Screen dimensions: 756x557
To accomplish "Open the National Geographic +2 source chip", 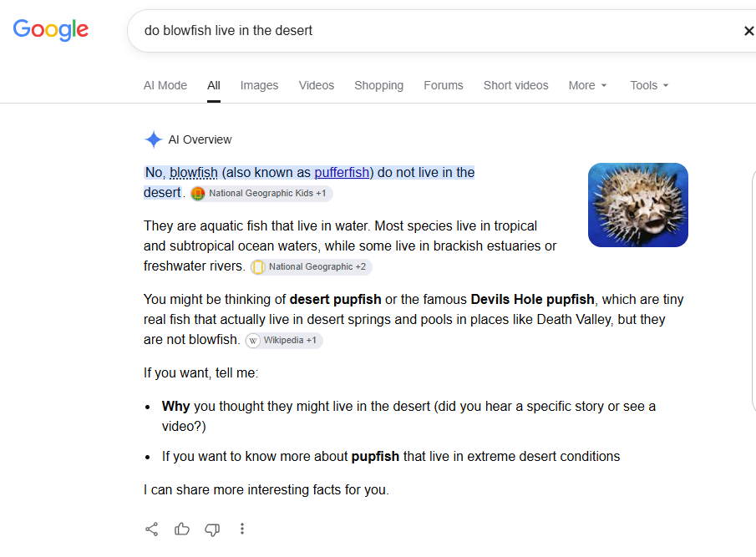I will coord(311,267).
